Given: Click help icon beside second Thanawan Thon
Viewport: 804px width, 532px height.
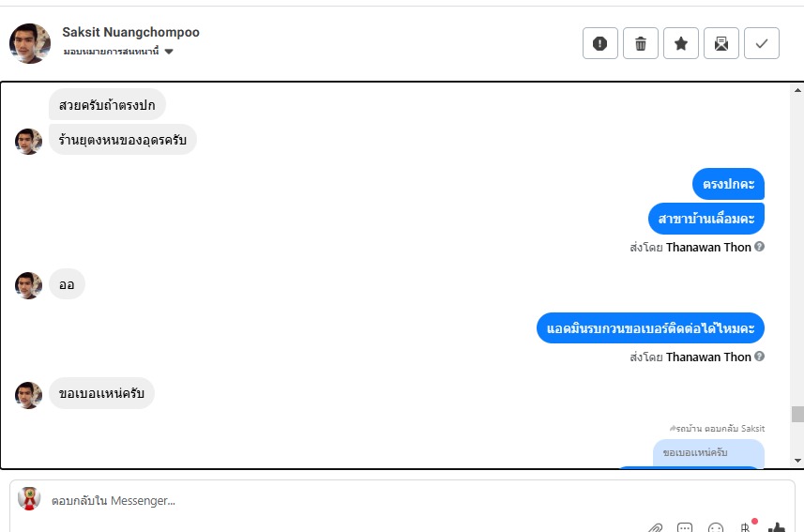Looking at the screenshot, I should click(759, 356).
